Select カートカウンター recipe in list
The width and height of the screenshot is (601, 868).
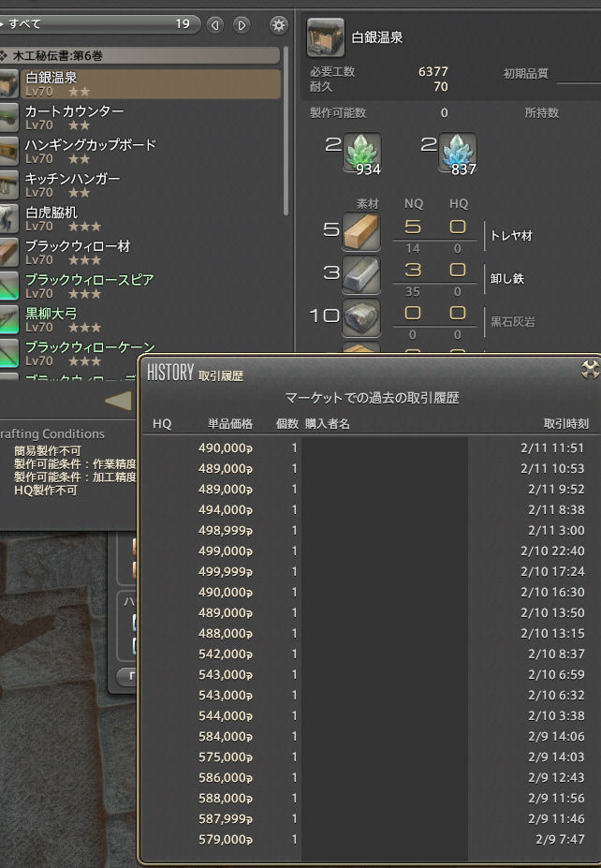[140, 117]
